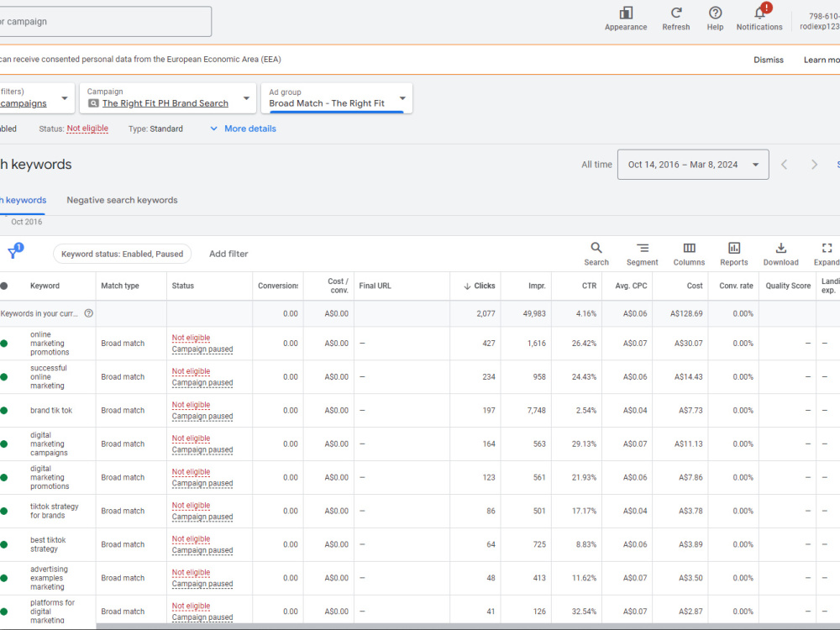Open the Notifications bell icon

759,13
